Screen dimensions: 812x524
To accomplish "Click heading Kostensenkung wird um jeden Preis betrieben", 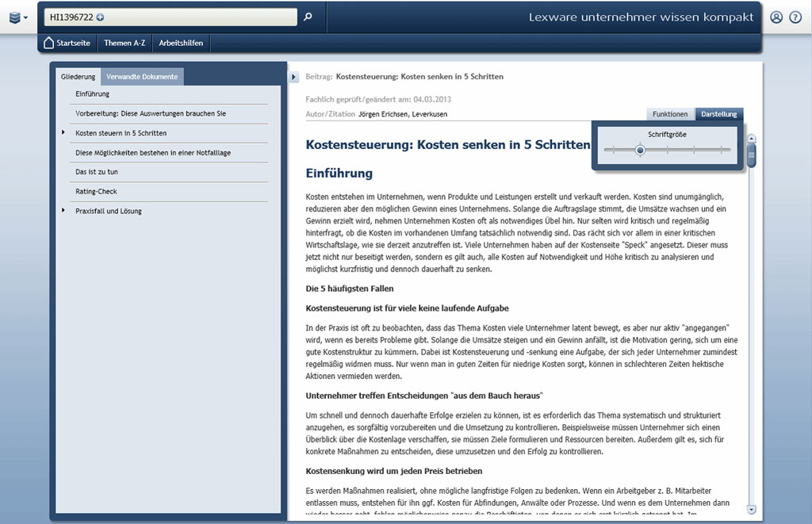I will (x=394, y=471).
